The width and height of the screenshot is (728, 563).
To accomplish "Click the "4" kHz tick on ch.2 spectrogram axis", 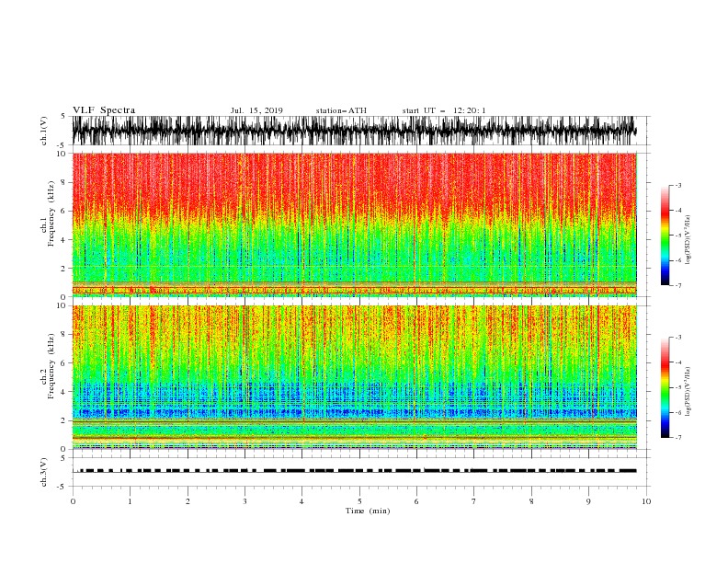I will point(63,392).
